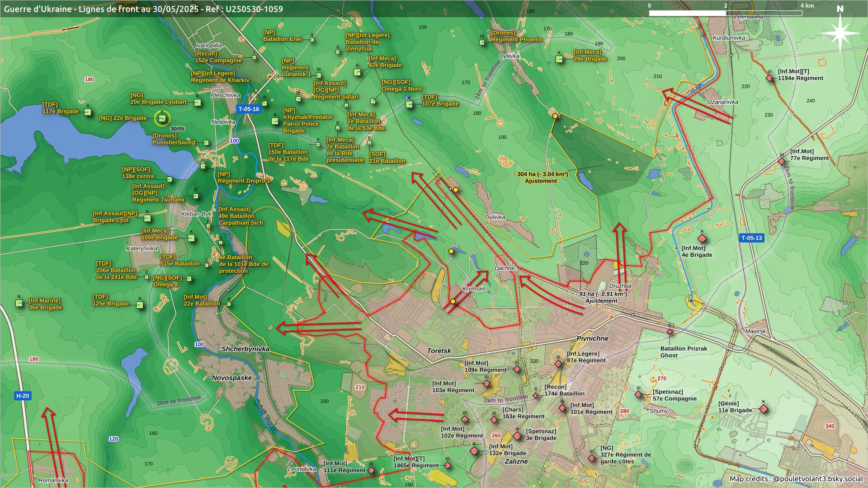The height and width of the screenshot is (488, 868).
Task: Click the Pleschiivka village label
Action: [x=226, y=95]
